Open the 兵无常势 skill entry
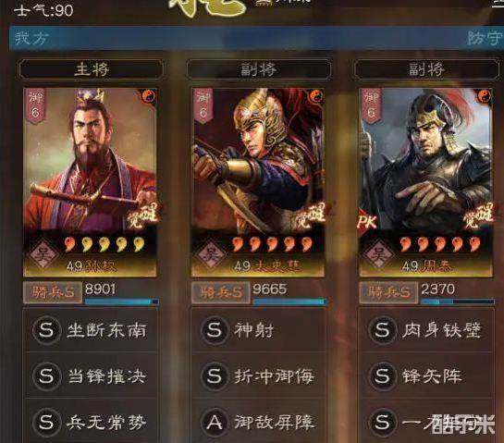 pos(91,421)
